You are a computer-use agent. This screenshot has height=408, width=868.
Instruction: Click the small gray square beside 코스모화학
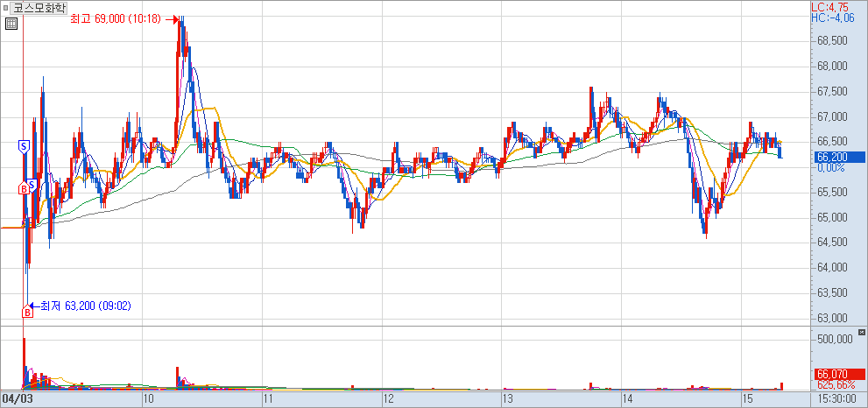pyautogui.click(x=5, y=8)
